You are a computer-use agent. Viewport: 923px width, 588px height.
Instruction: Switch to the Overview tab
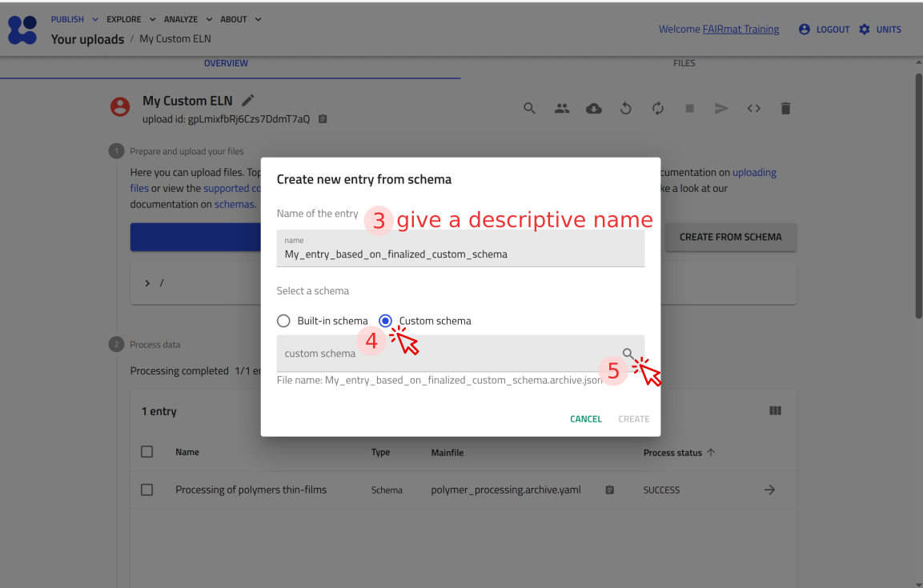point(226,63)
